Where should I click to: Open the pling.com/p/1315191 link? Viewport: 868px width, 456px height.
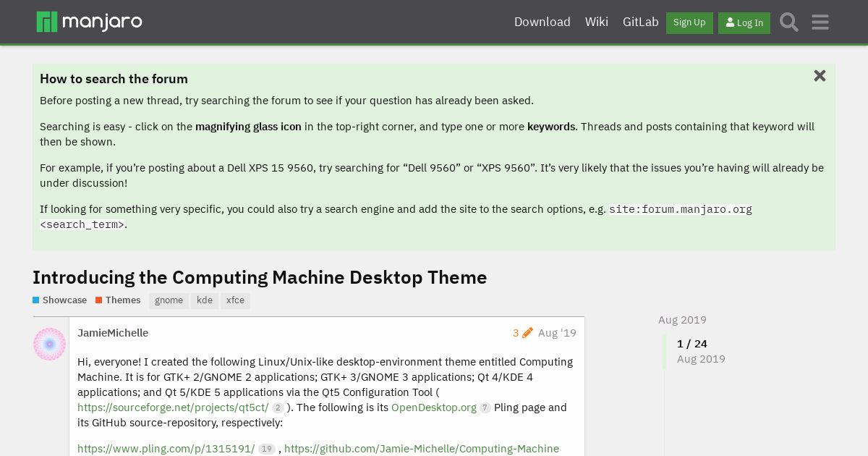point(166,449)
